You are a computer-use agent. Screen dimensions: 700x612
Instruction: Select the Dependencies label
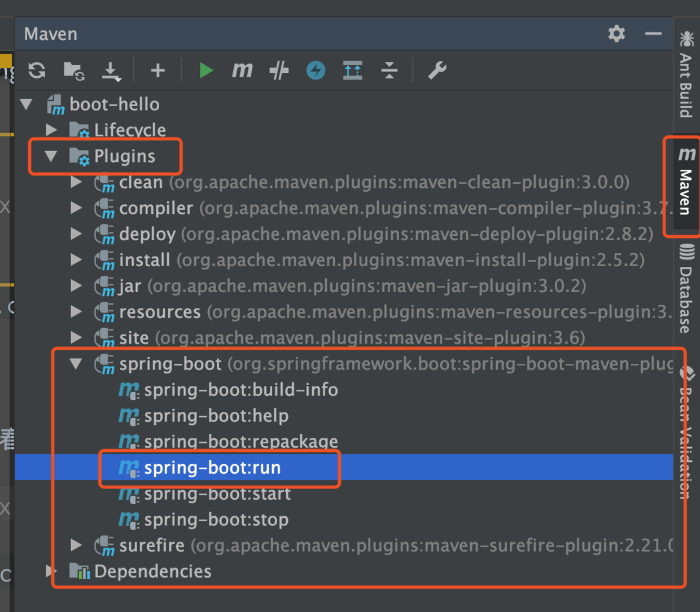152,571
